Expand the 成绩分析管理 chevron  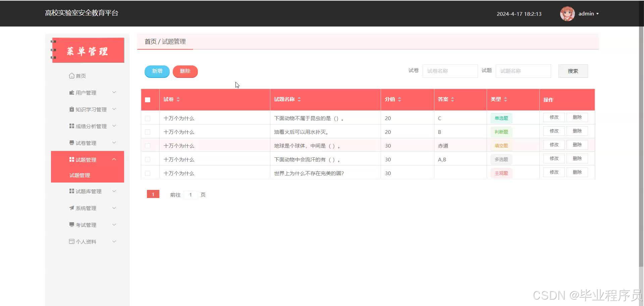[x=114, y=126]
